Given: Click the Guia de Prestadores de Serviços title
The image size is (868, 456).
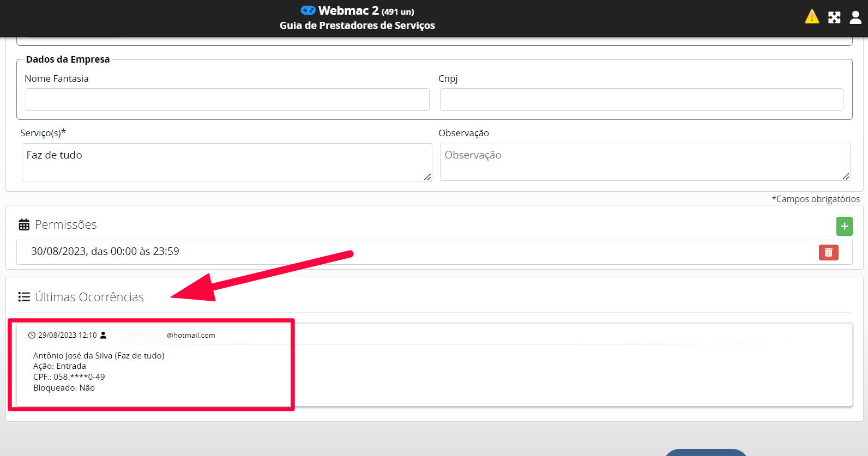Looking at the screenshot, I should click(x=357, y=26).
